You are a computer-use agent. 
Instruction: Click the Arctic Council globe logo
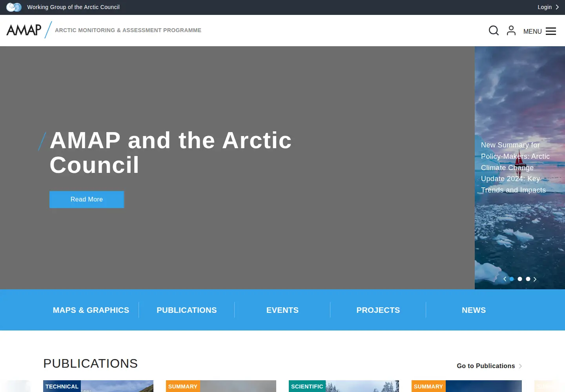pyautogui.click(x=14, y=7)
